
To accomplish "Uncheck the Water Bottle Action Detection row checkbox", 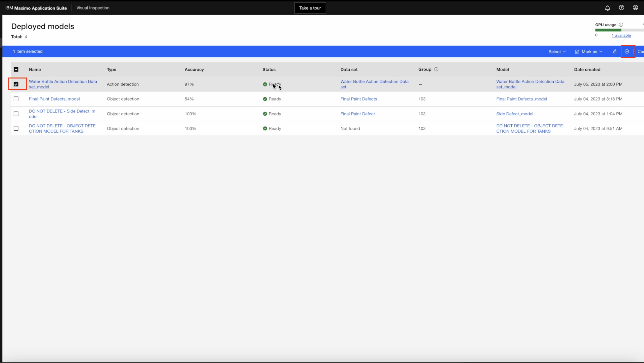I will [16, 84].
